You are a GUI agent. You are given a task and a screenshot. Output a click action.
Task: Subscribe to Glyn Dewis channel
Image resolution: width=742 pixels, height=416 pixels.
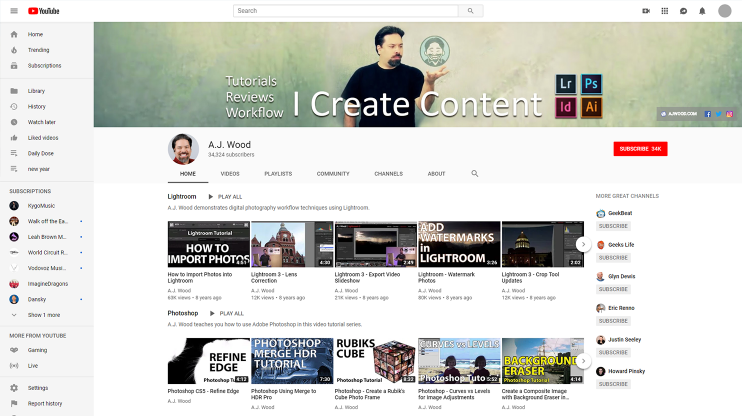click(613, 289)
